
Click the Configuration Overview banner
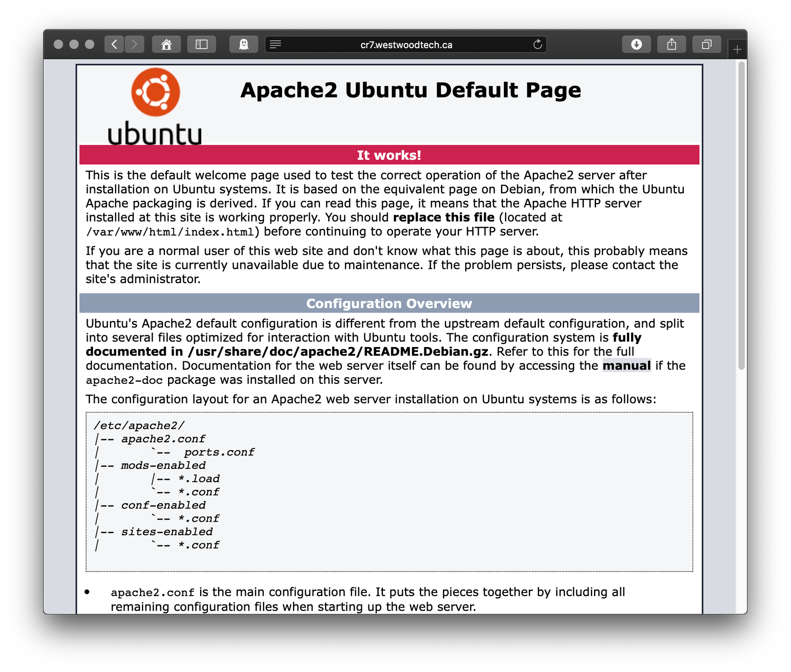[389, 303]
